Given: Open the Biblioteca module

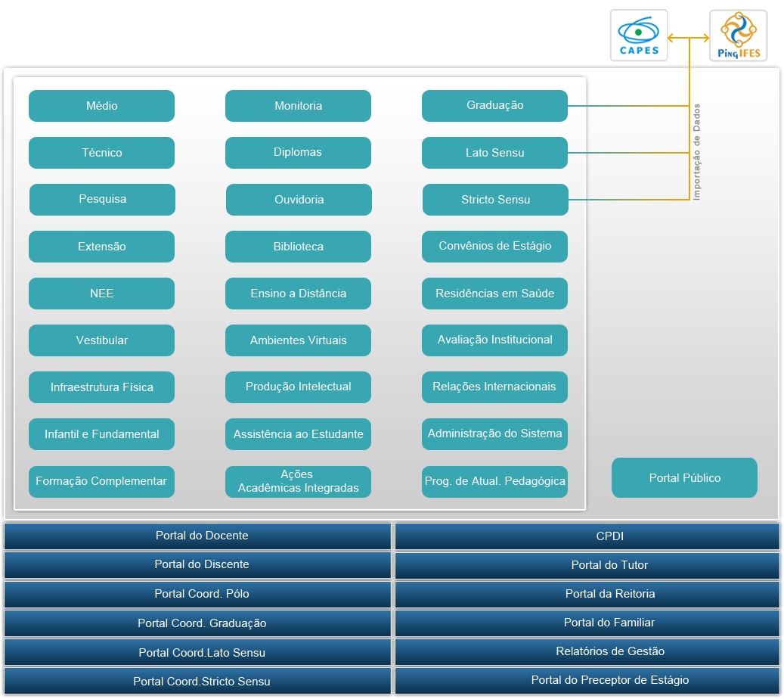Looking at the screenshot, I should tap(298, 247).
